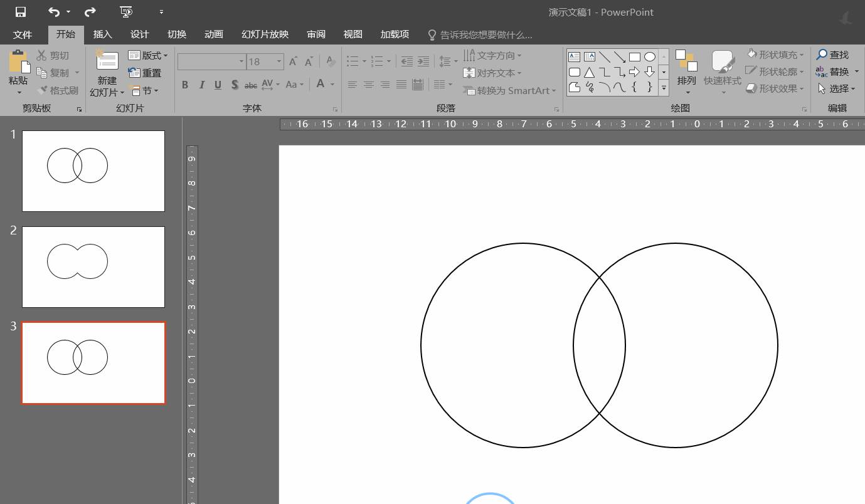Click the font name combo box
Screen dimensions: 865x504
[x=211, y=61]
